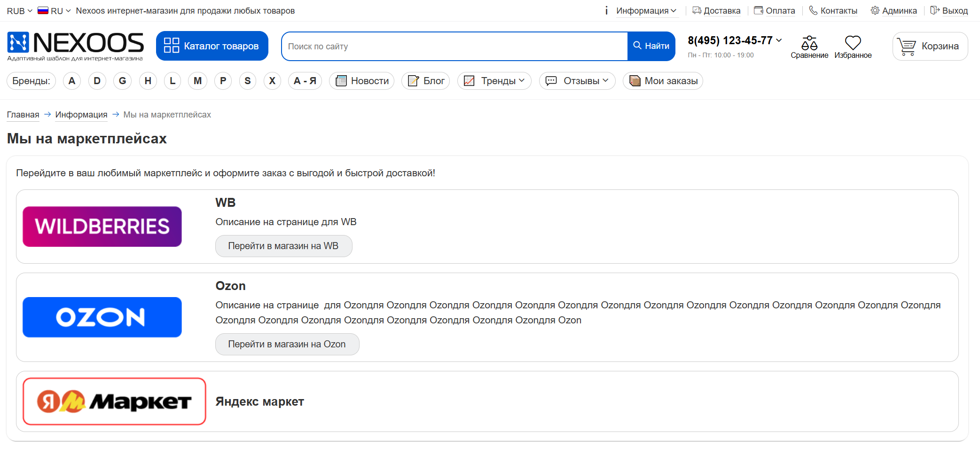980x455 pixels.
Task: Select brand letter S
Action: tap(248, 81)
